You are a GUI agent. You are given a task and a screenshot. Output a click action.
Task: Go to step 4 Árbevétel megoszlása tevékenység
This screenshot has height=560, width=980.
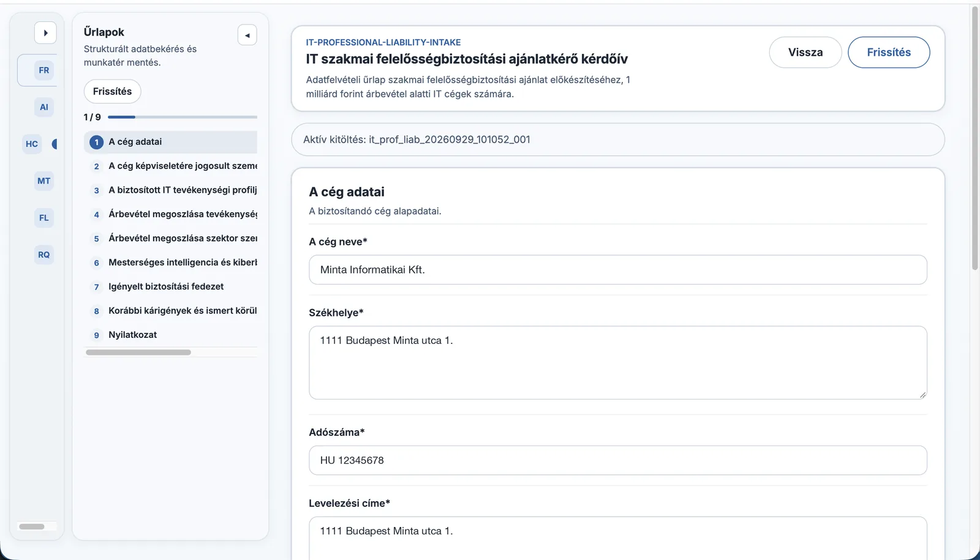click(170, 214)
